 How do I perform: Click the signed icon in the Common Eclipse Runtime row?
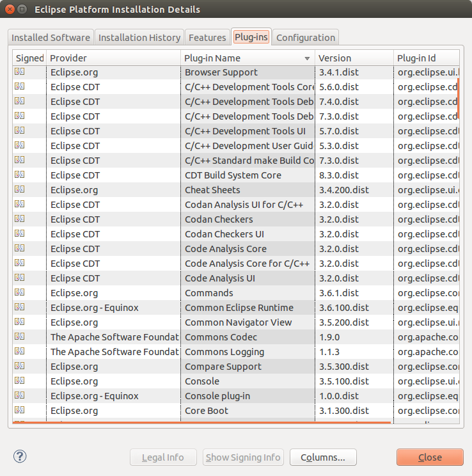coord(19,307)
